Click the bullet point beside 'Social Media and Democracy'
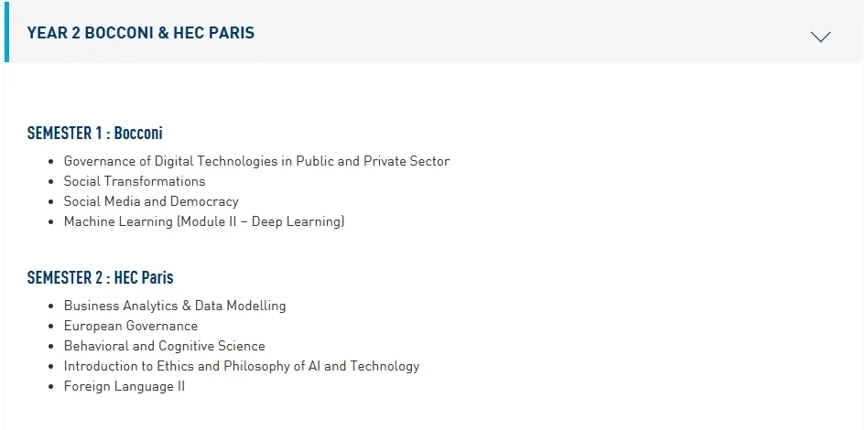This screenshot has height=430, width=868. [51, 202]
